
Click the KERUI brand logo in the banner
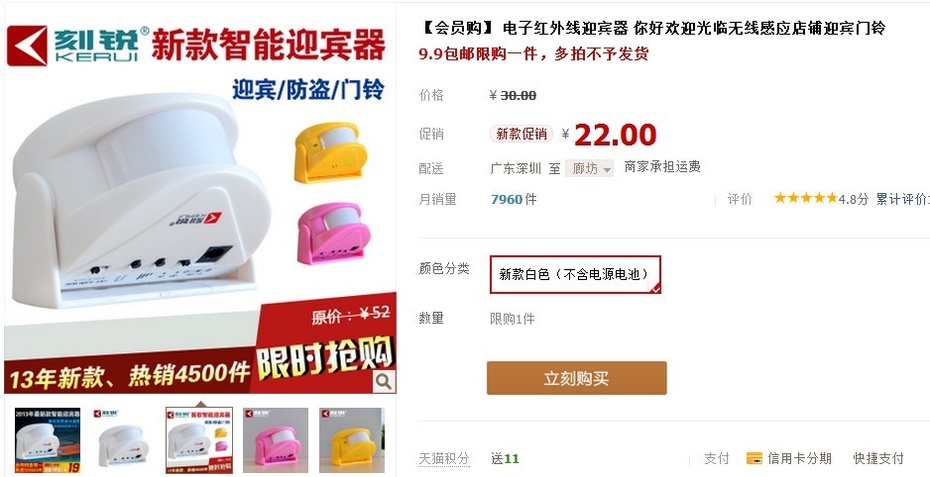[x=77, y=45]
